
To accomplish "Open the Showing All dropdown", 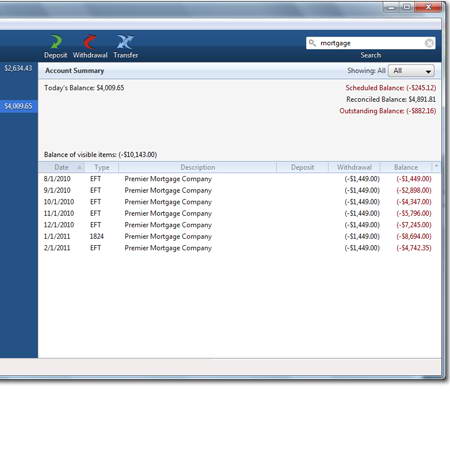I will [x=411, y=71].
